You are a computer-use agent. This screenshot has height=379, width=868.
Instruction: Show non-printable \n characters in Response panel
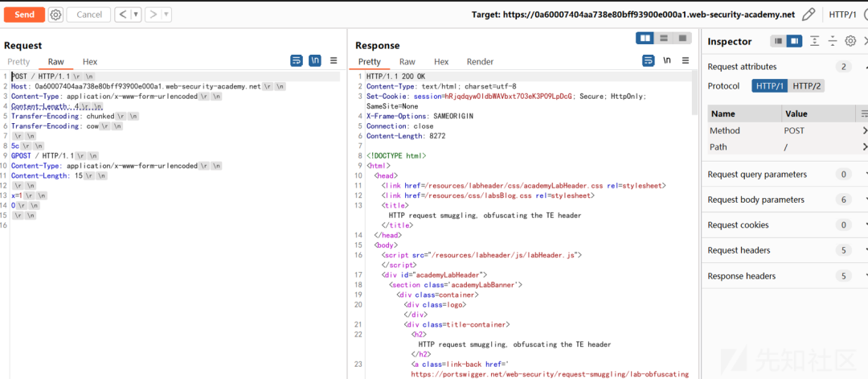tap(667, 61)
